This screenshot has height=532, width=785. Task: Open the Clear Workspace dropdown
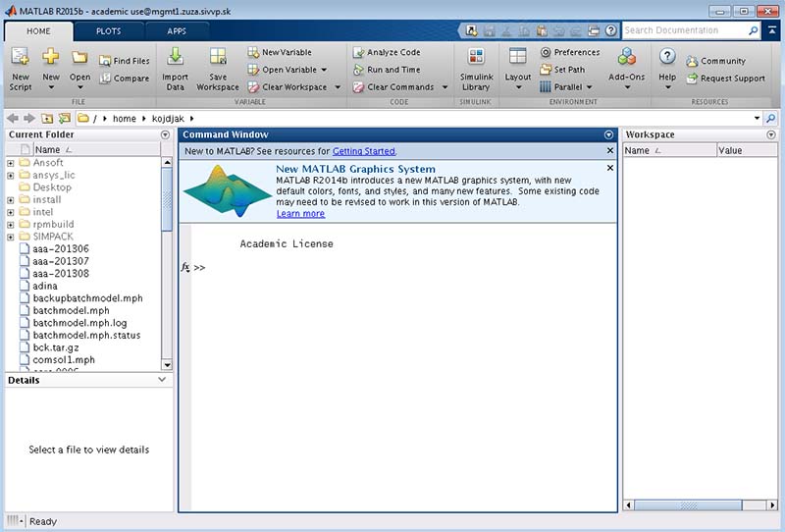[338, 87]
